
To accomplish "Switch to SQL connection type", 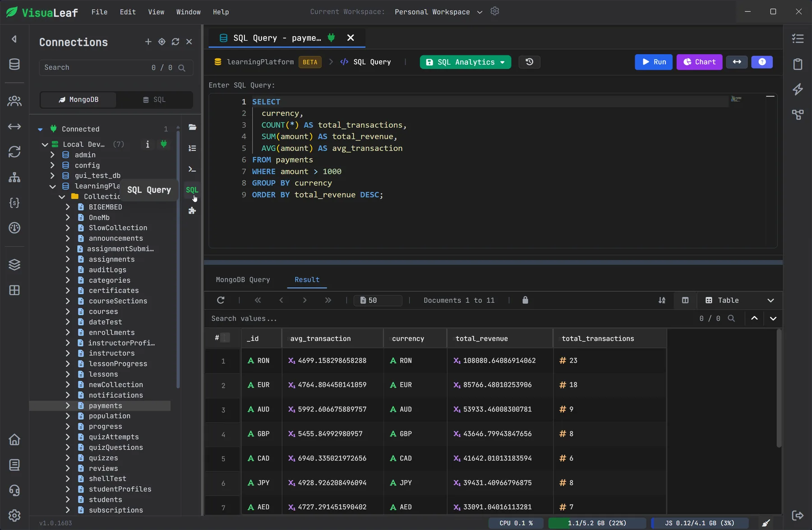I will [x=154, y=100].
